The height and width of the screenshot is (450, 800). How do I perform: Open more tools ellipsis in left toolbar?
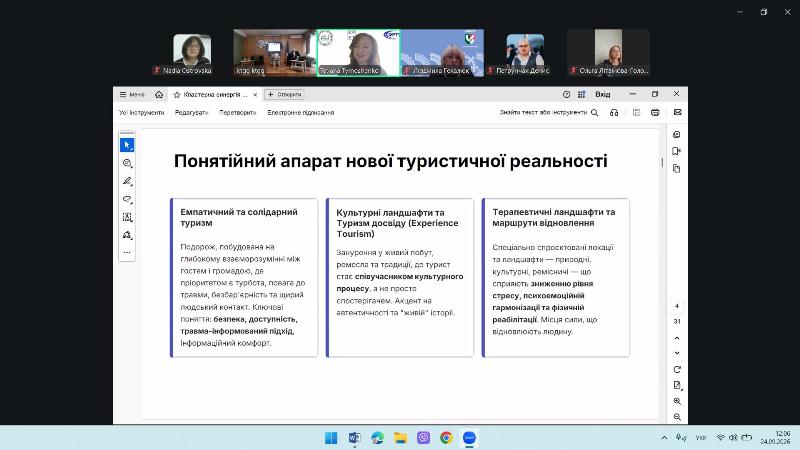[127, 253]
